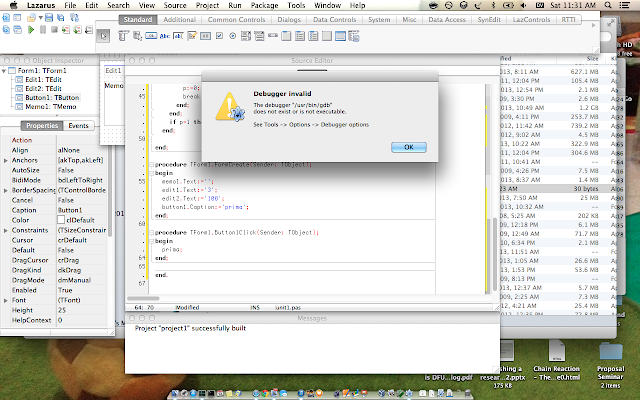Click OK in Debugger invalid dialog

[409, 147]
